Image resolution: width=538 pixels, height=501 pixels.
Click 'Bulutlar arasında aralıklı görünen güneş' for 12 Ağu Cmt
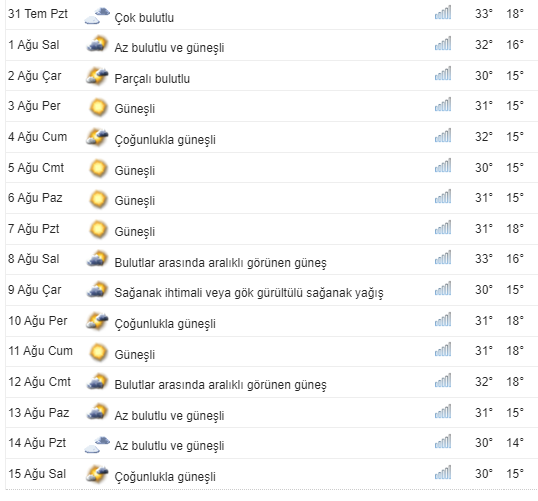coord(220,385)
